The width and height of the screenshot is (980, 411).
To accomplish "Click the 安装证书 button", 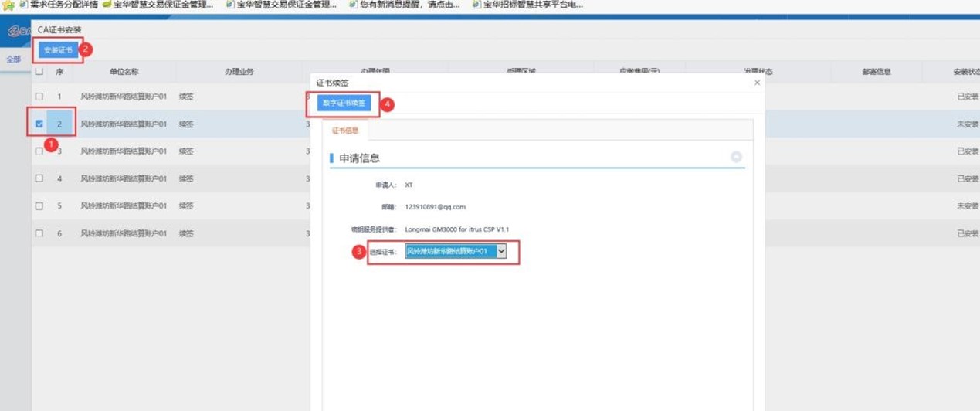I will pos(58,50).
